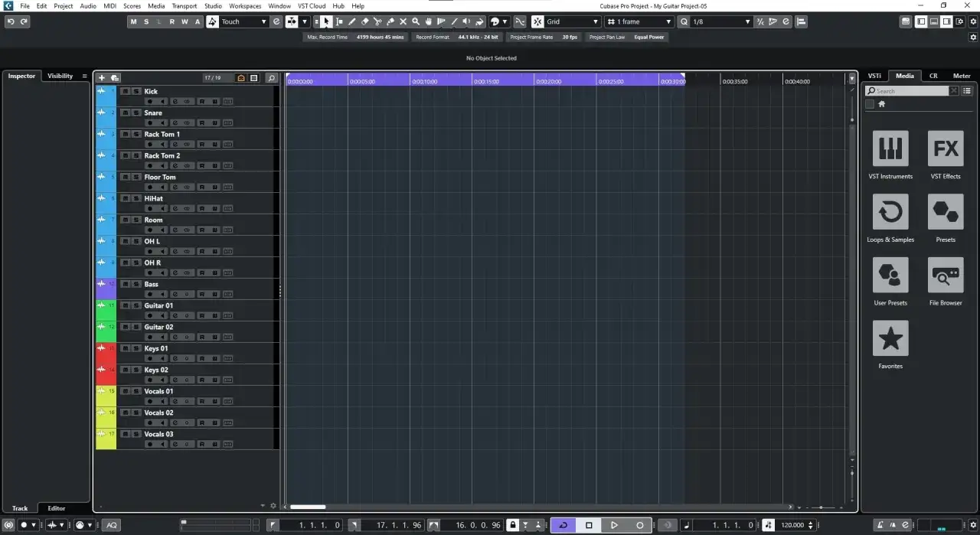Toggle the lower zone visibility button

[x=934, y=21]
